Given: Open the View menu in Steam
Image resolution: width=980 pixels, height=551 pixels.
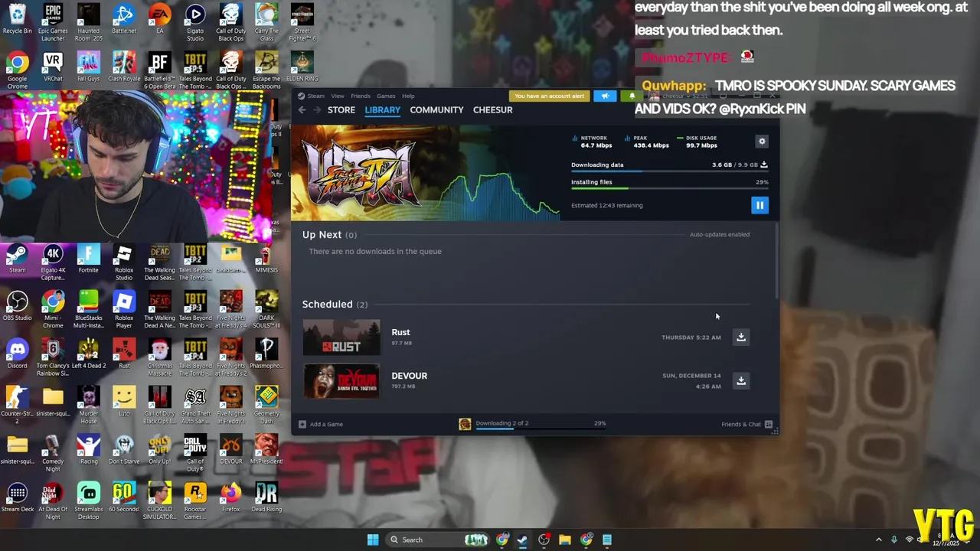Looking at the screenshot, I should click(x=338, y=96).
